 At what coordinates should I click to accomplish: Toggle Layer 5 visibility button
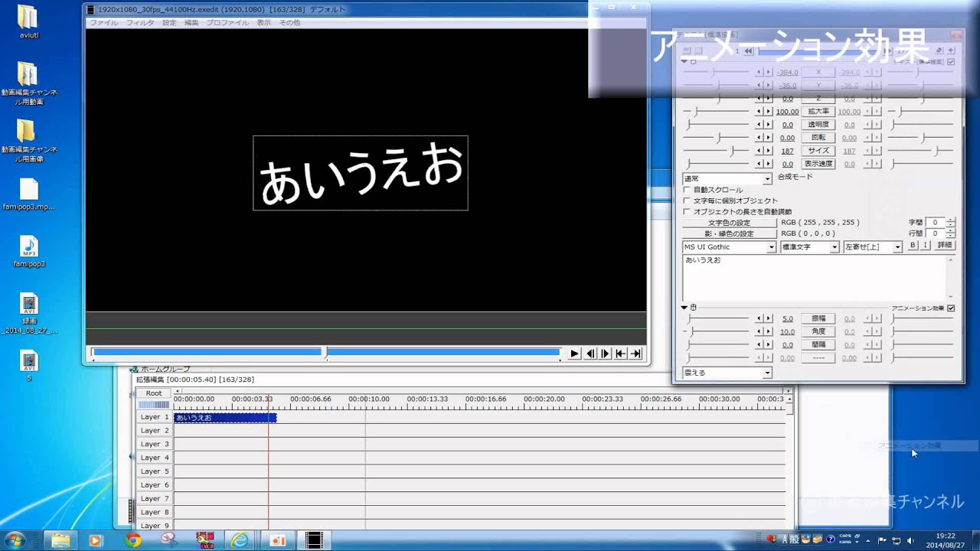point(154,471)
